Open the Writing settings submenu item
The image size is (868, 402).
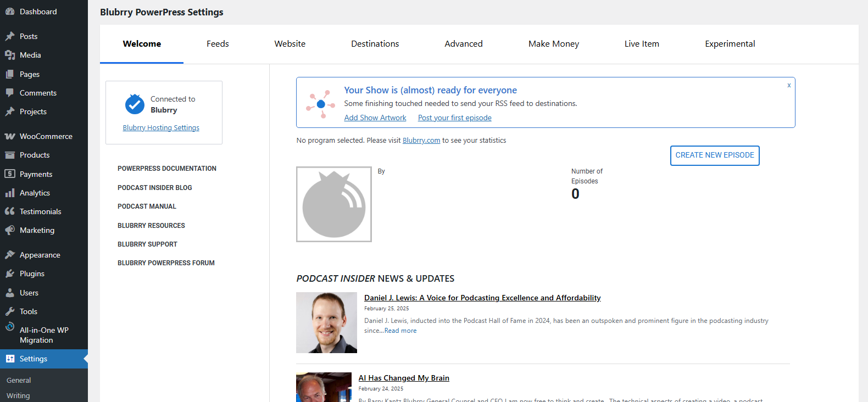point(18,395)
